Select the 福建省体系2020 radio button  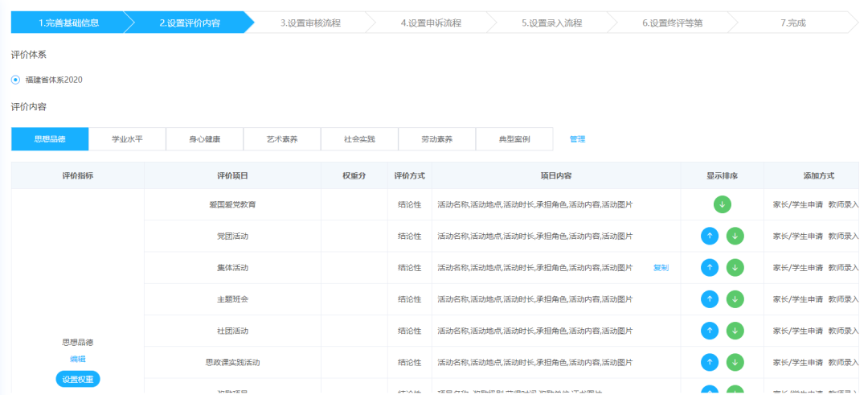(x=15, y=80)
